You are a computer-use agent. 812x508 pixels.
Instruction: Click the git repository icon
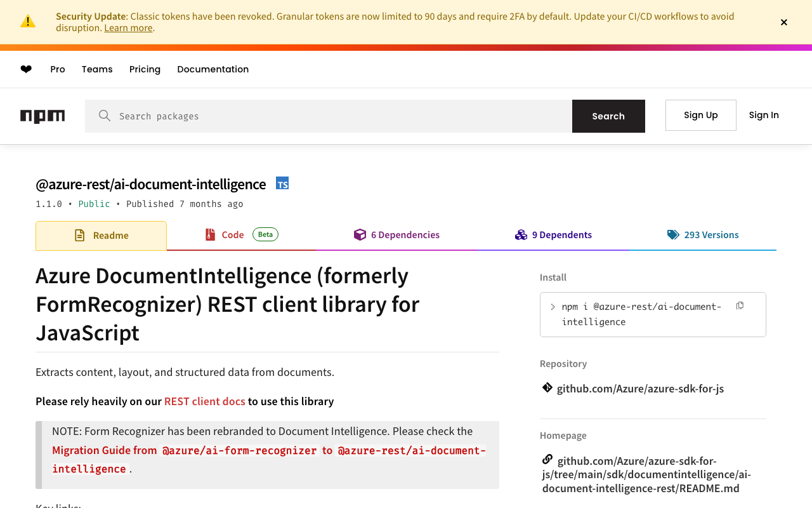coord(547,387)
